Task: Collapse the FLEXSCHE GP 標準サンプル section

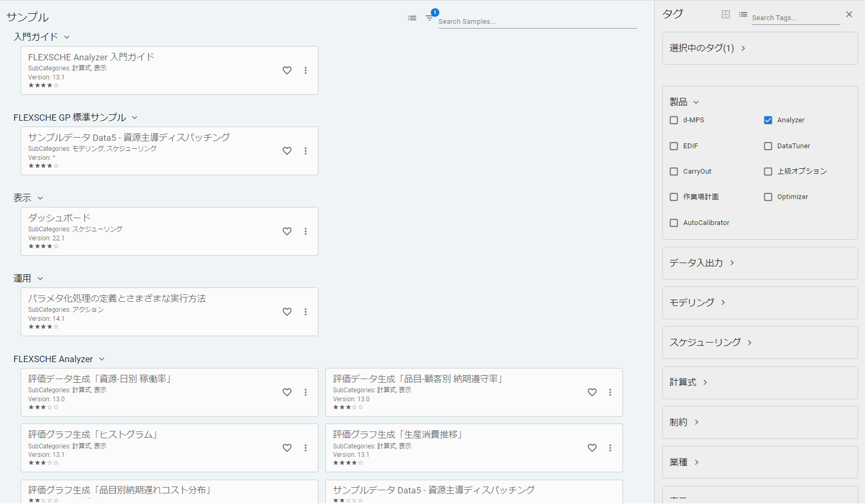Action: coord(135,118)
